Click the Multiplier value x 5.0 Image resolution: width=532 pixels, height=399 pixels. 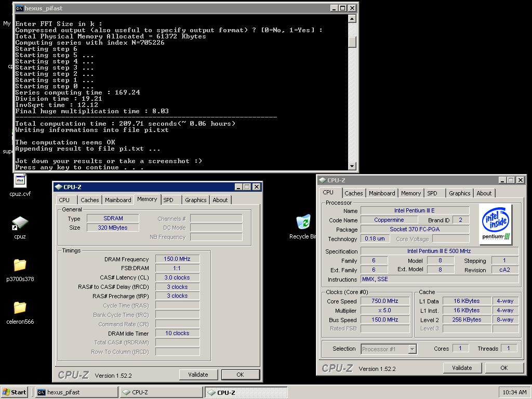pyautogui.click(x=385, y=310)
